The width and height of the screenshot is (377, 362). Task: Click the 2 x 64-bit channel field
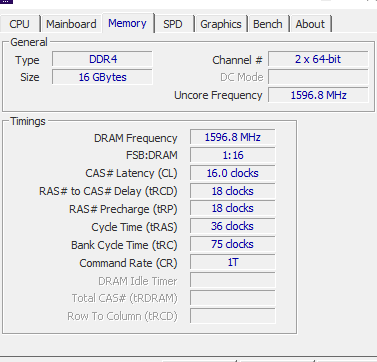coord(318,59)
